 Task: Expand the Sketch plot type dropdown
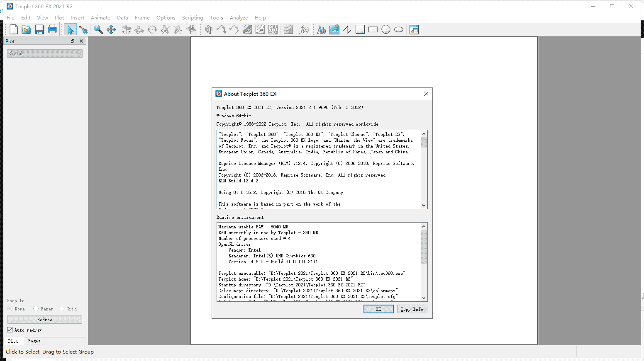tap(45, 53)
